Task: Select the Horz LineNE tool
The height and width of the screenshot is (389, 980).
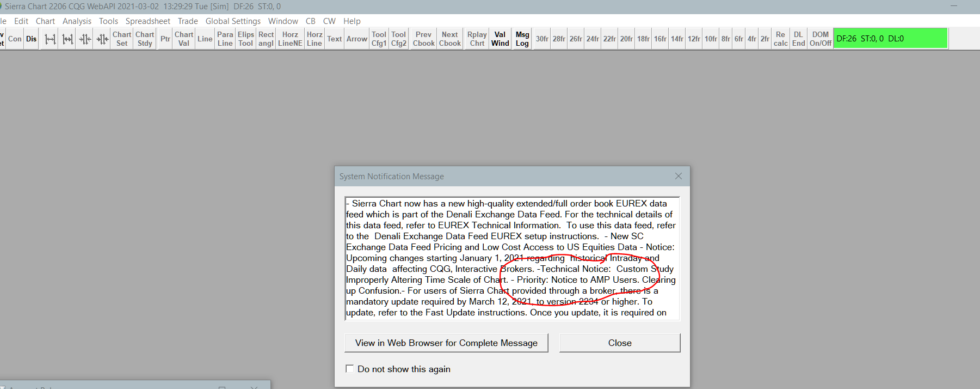Action: pos(290,39)
